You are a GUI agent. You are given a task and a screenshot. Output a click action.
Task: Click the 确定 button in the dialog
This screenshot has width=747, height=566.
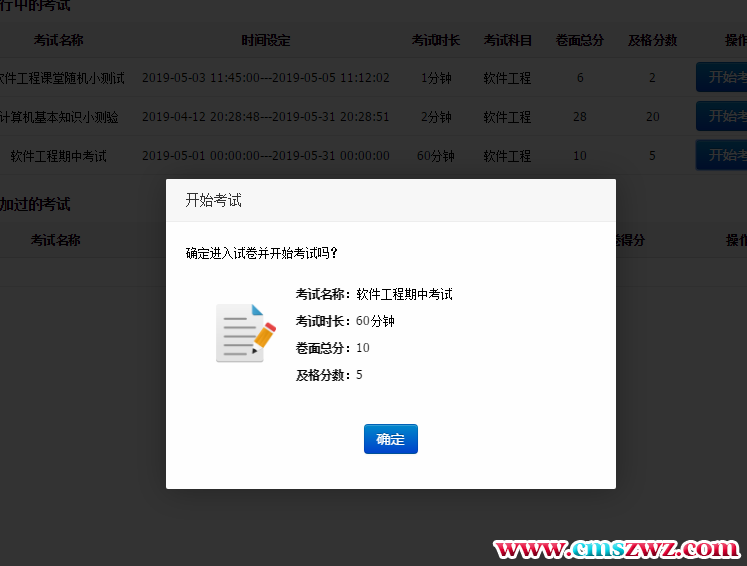pyautogui.click(x=390, y=439)
